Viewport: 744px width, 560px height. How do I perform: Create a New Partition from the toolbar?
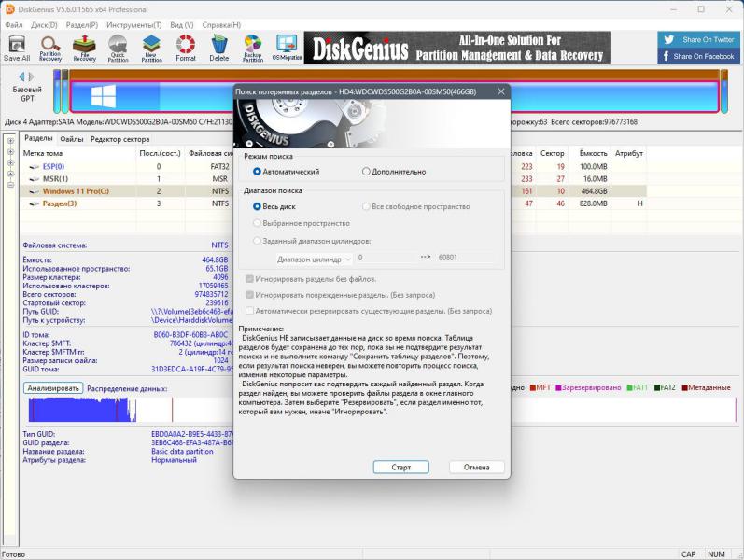[152, 48]
